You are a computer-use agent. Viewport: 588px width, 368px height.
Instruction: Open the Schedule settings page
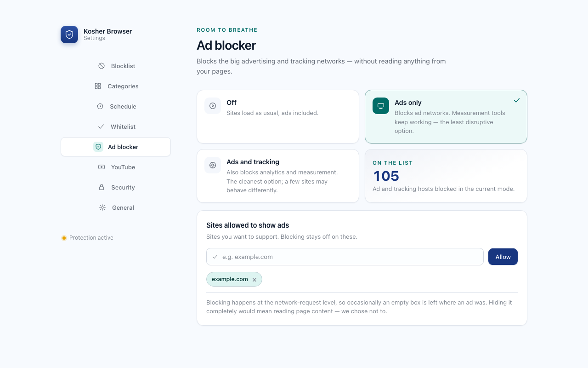(116, 106)
